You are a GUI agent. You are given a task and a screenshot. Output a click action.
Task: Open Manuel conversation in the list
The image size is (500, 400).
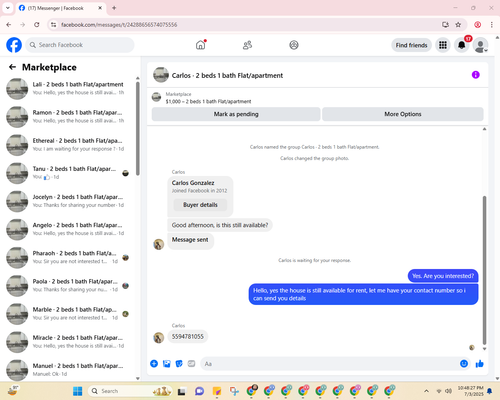click(68, 370)
